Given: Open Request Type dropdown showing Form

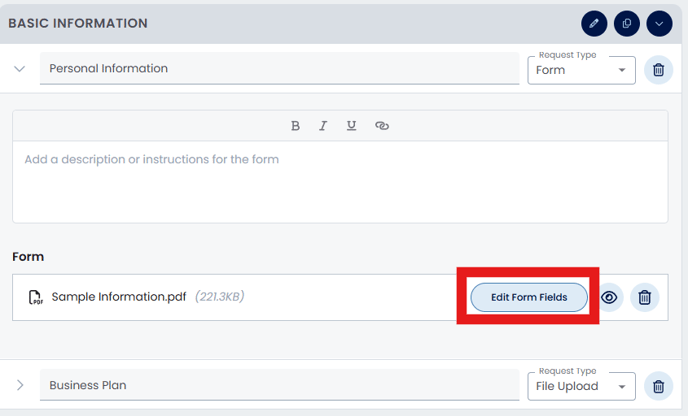Looking at the screenshot, I should (x=581, y=70).
